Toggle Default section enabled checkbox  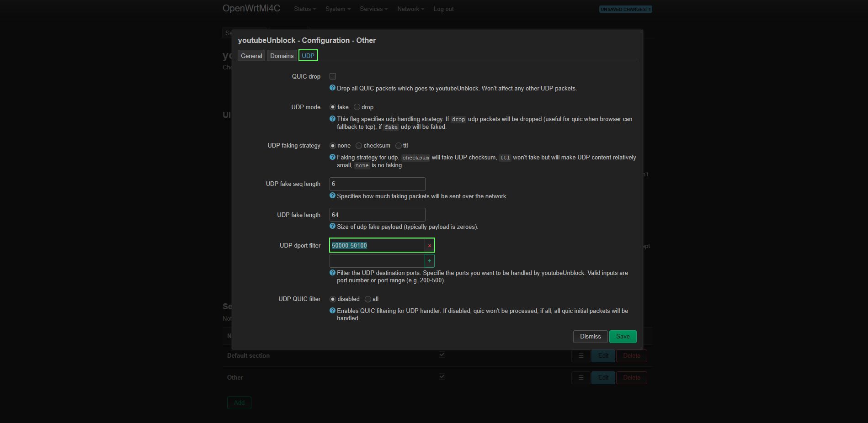point(442,354)
